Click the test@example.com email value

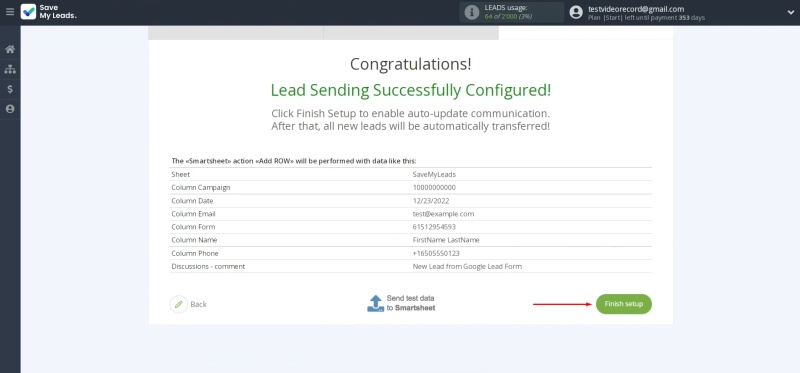(x=443, y=214)
